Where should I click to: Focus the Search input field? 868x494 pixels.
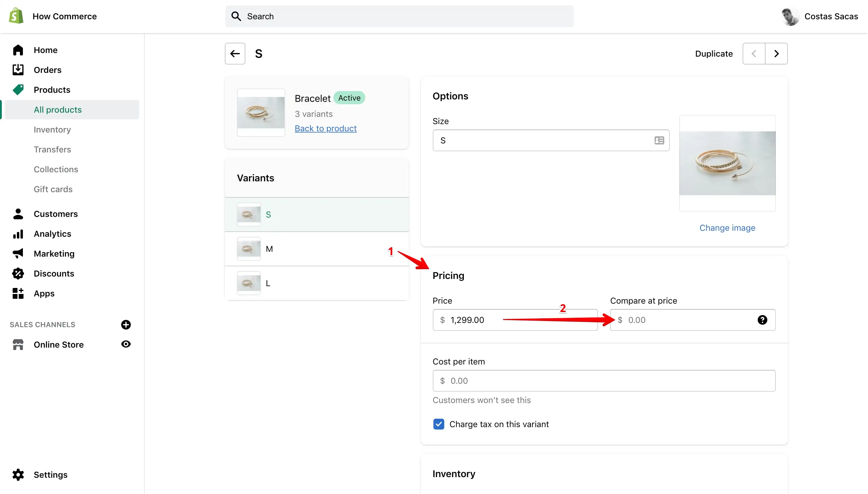(x=400, y=16)
